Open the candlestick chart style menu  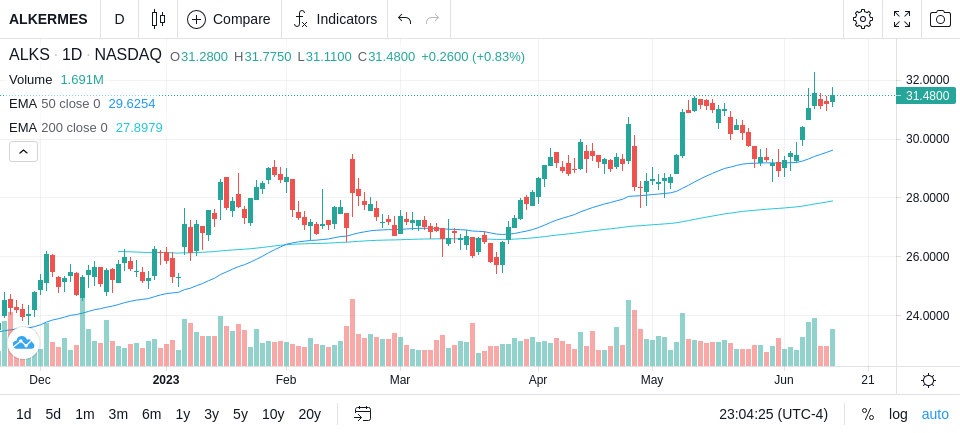tap(159, 19)
